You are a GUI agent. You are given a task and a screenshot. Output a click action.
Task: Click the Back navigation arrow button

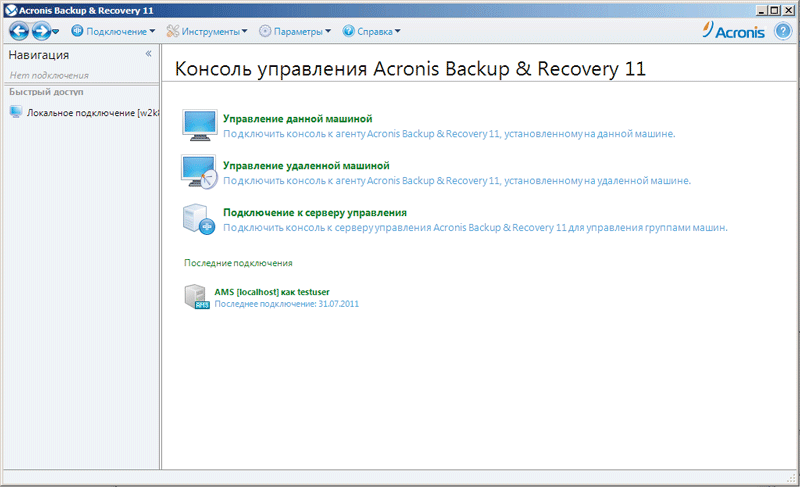18,31
